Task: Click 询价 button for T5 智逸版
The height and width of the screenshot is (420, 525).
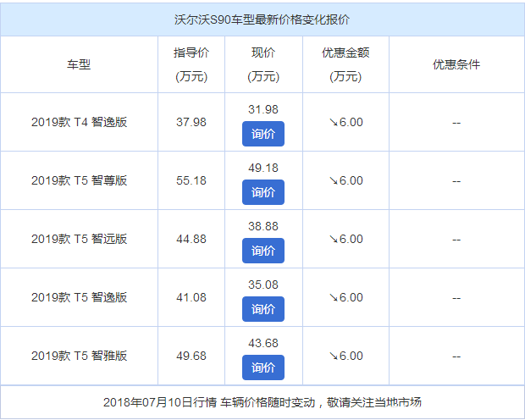Action: pos(263,309)
